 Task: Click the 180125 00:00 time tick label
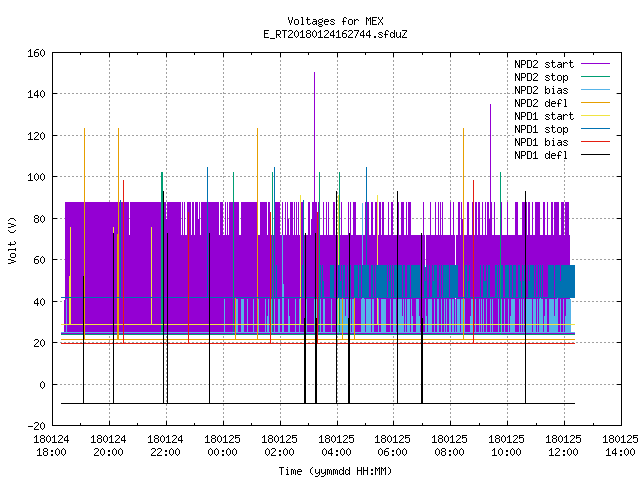point(222,446)
